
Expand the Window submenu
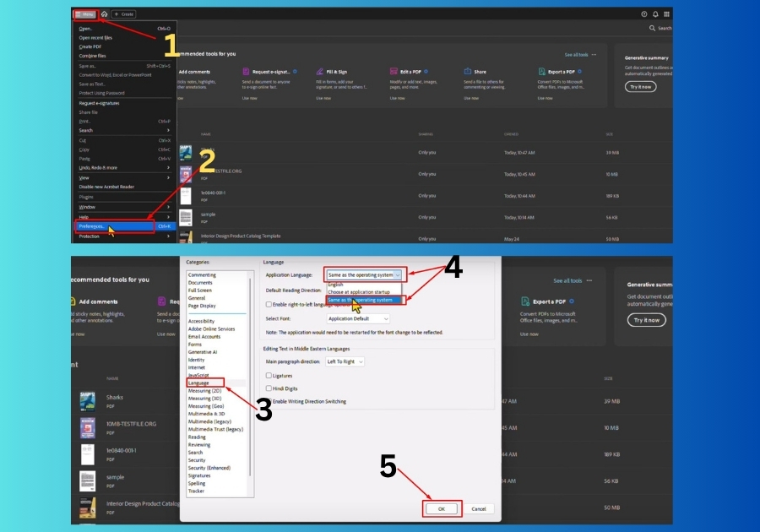125,208
